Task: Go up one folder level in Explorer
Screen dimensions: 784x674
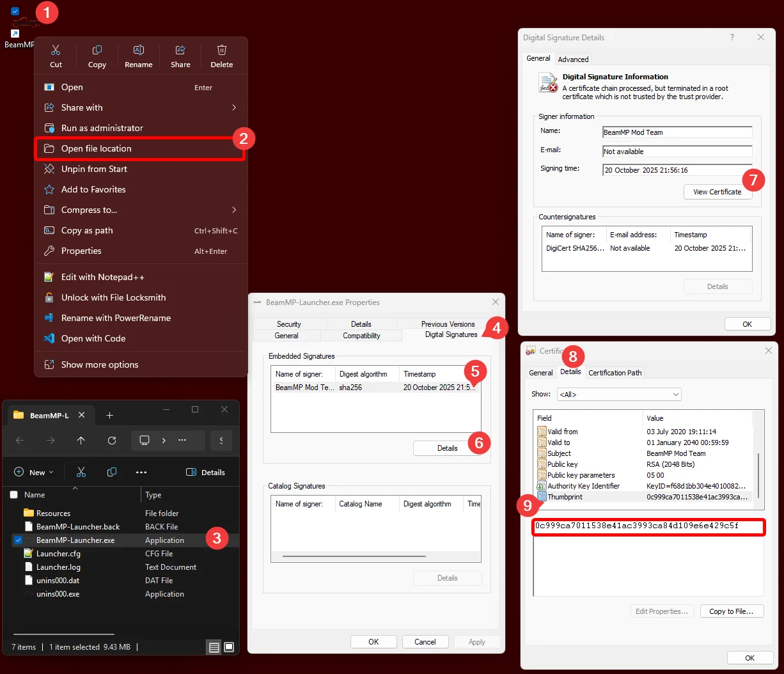Action: pos(81,441)
